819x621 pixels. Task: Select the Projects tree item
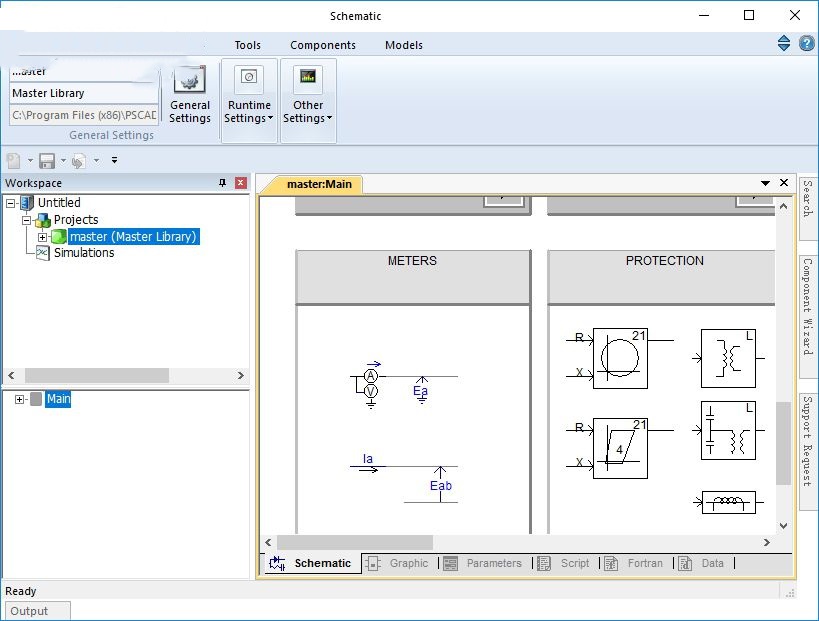pos(76,219)
